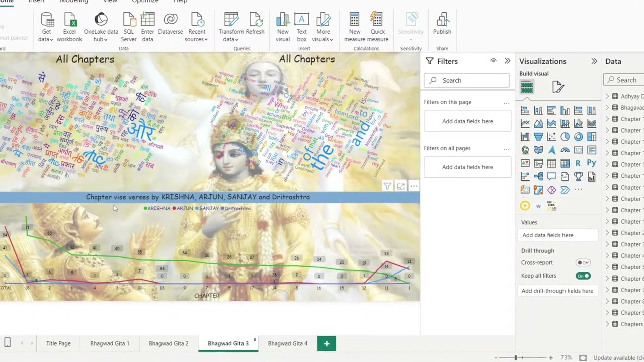Open the More visuals dropdown
This screenshot has width=644, height=362.
point(323,39)
